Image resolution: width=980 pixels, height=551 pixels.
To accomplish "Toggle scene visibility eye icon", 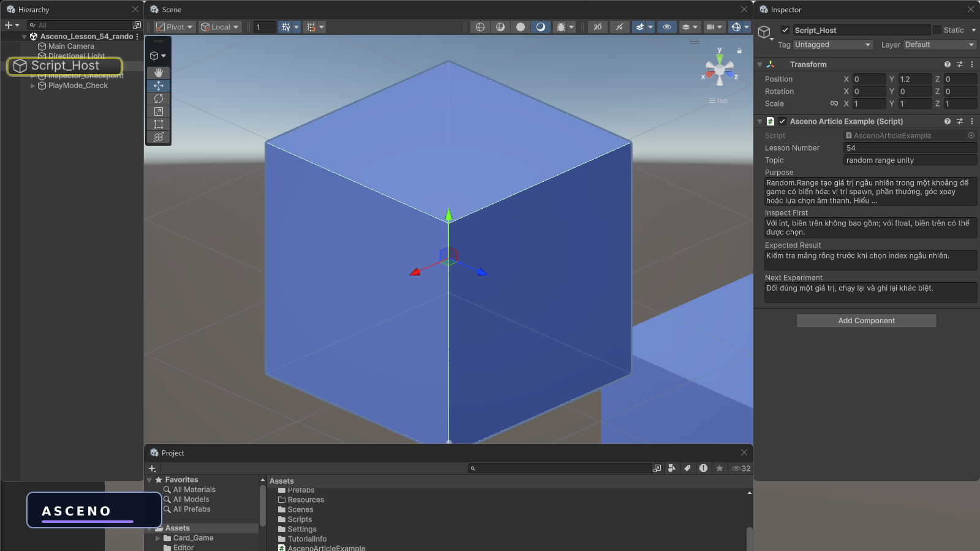I will [x=667, y=27].
